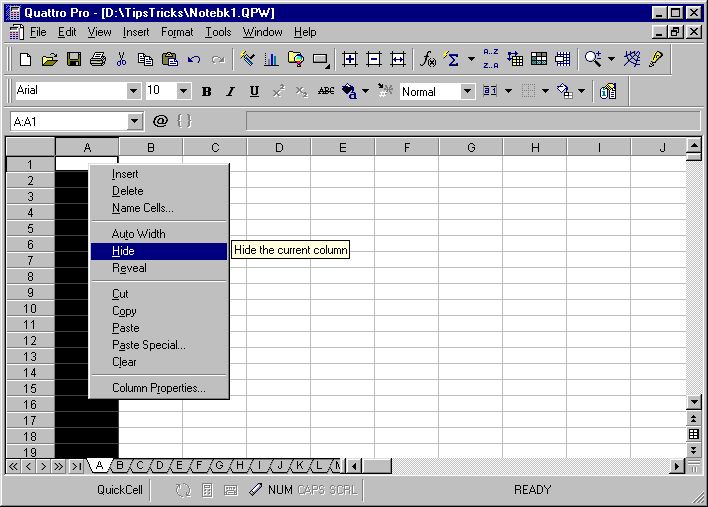The width and height of the screenshot is (708, 507).
Task: Toggle Italic formatting
Action: click(230, 92)
